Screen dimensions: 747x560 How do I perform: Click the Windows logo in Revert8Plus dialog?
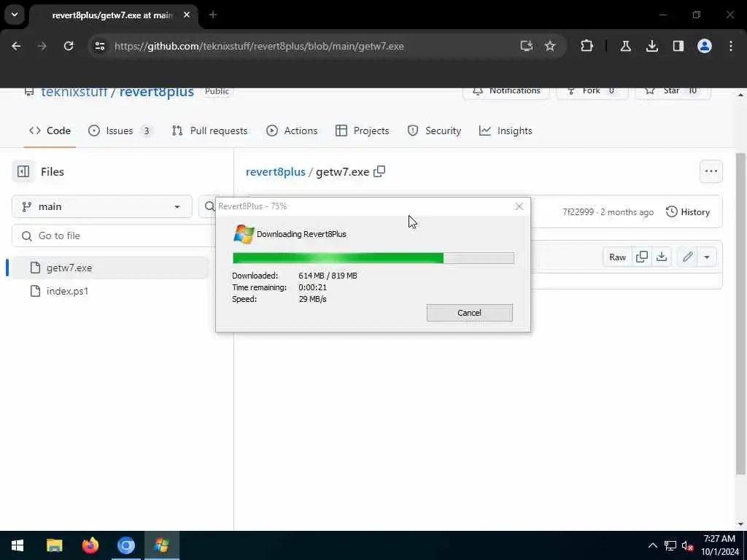click(x=244, y=234)
